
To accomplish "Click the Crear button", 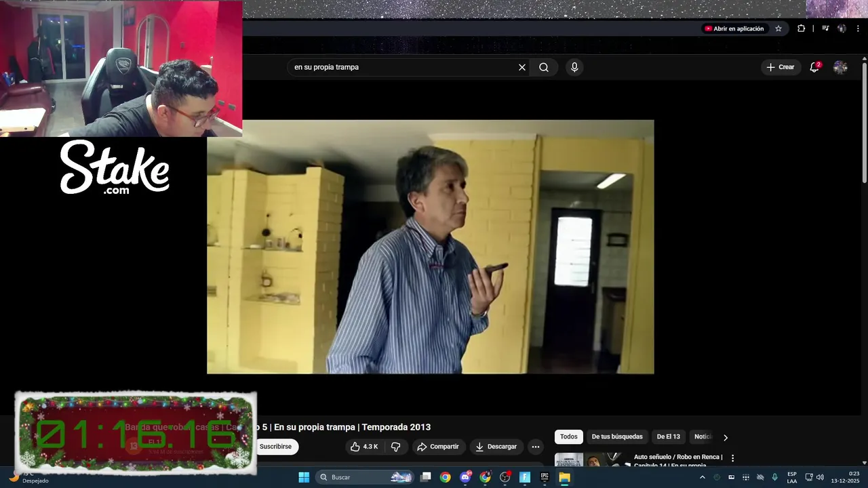I will tap(780, 67).
